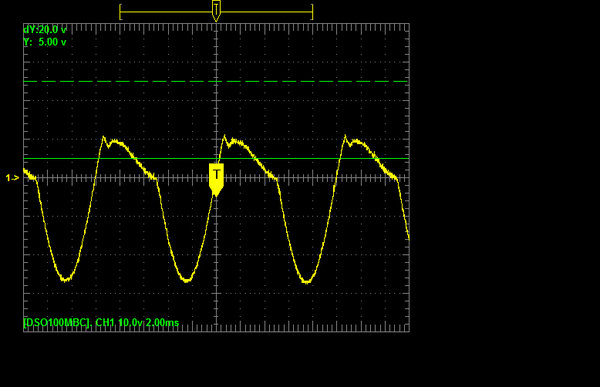
Task: Click the middle waveform trough
Action: (187, 280)
